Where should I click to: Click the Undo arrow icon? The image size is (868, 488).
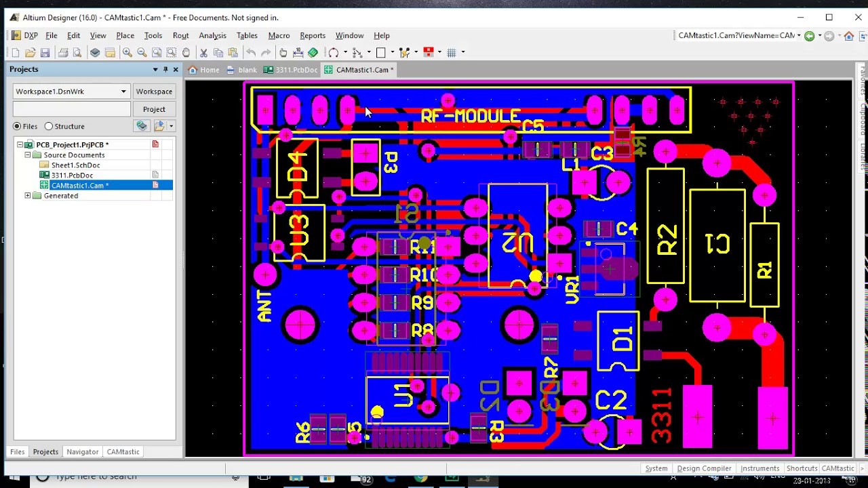250,52
